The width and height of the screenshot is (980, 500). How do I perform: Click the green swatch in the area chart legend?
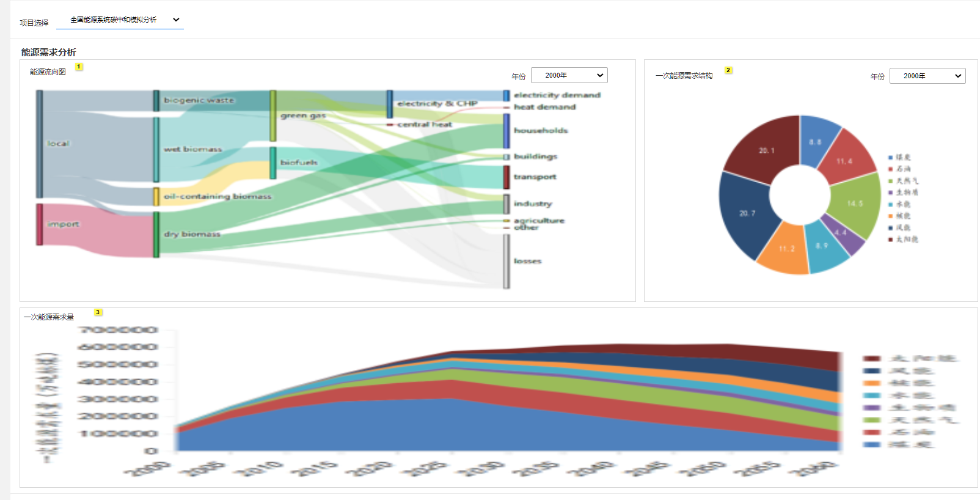[872, 420]
